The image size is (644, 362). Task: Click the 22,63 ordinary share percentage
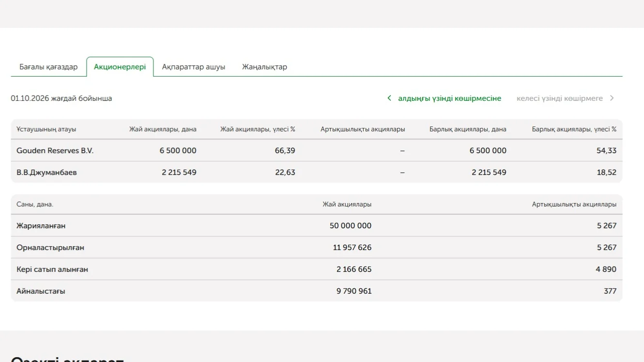pos(285,173)
